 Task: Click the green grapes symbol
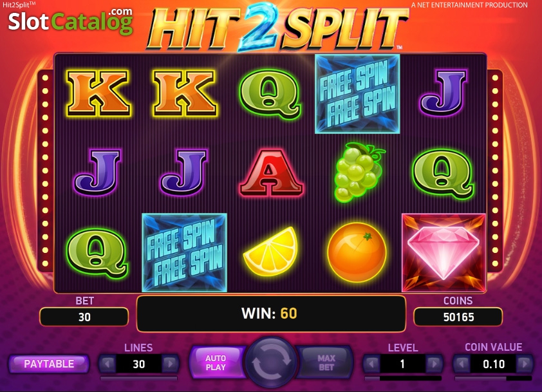(x=359, y=172)
